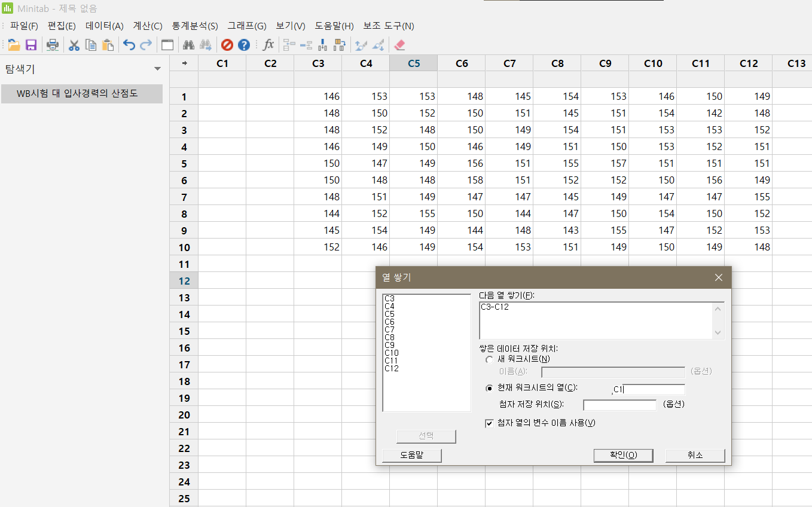
Task: Click the second brush icon with arrow
Action: point(378,45)
